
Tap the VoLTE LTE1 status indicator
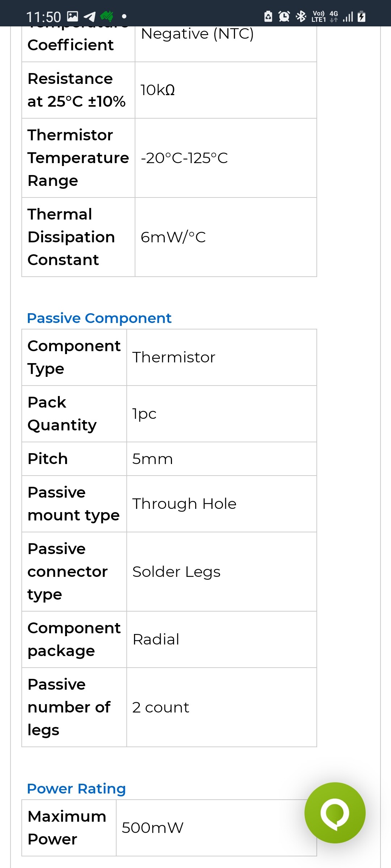(x=319, y=16)
